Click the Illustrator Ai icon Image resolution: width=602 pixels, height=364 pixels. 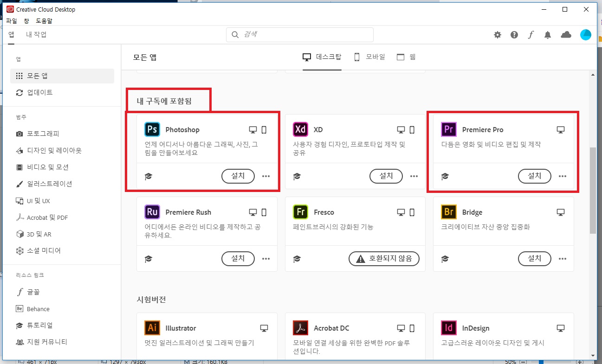(x=152, y=328)
